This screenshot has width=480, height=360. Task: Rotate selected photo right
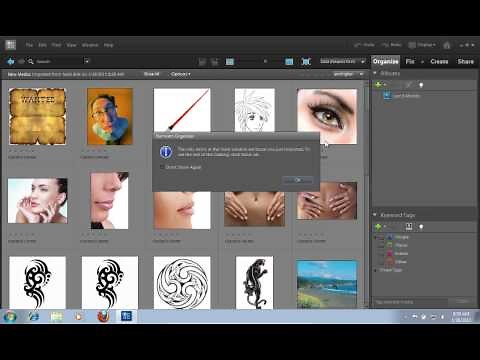point(215,62)
